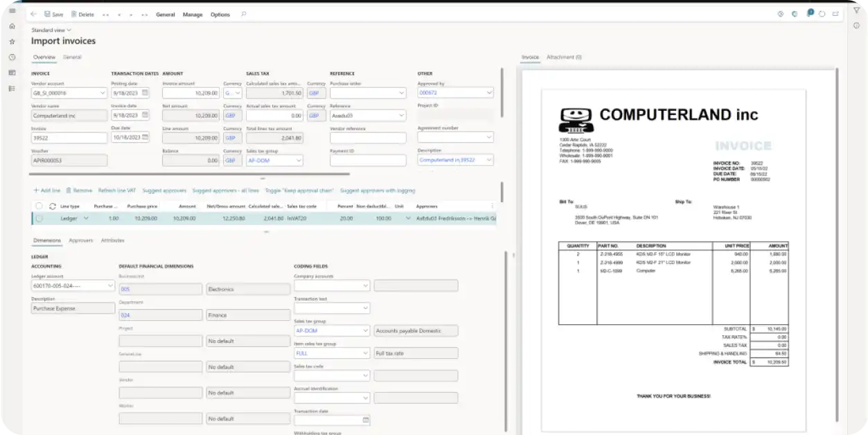Go to previous record arrow
868x435 pixels.
(119, 14)
